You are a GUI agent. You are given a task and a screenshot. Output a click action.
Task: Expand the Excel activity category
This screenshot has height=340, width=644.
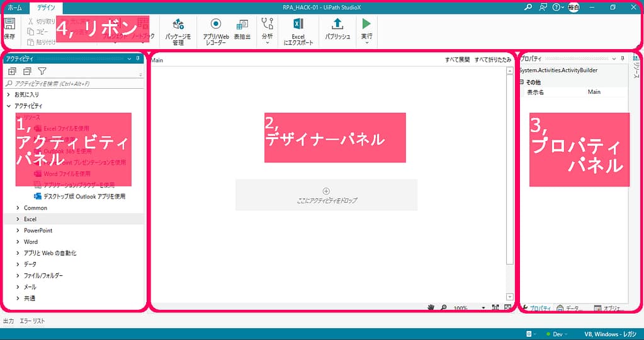18,219
